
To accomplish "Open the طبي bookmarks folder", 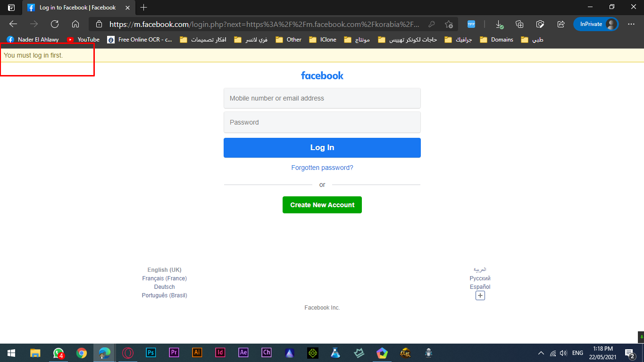I will 532,40.
